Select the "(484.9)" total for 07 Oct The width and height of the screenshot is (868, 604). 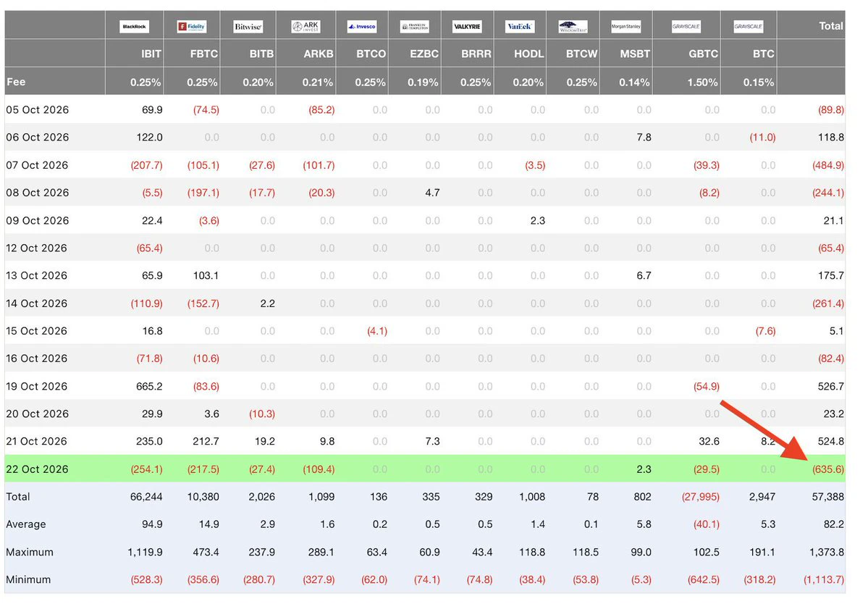coord(828,165)
